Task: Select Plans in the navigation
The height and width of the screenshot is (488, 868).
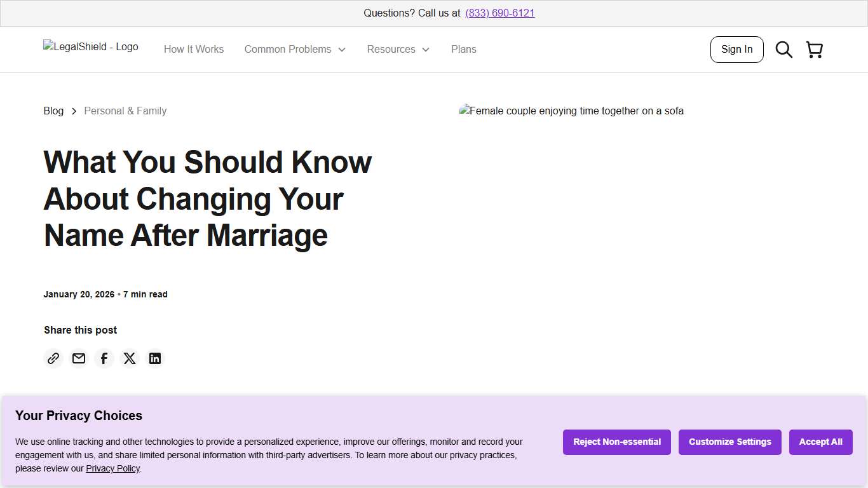Action: click(463, 49)
